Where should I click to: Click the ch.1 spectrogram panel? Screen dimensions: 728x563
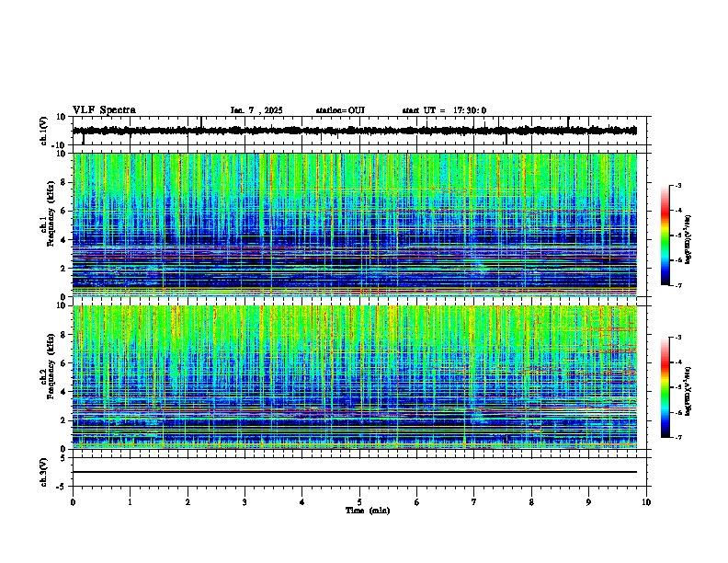(x=355, y=224)
